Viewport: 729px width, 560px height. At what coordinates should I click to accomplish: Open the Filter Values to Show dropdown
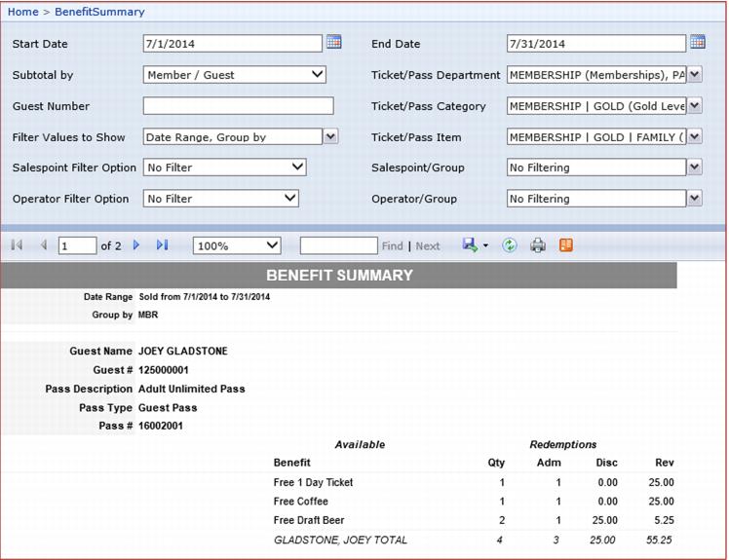330,137
